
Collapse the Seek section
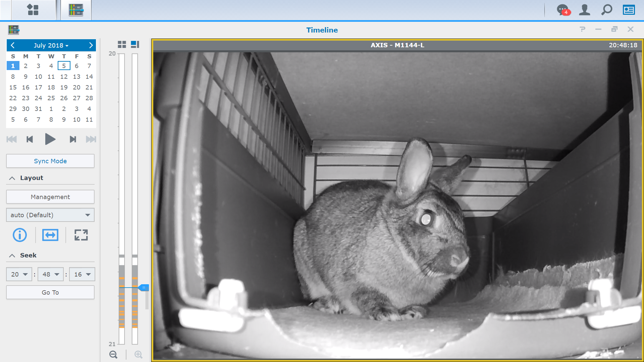(12, 255)
